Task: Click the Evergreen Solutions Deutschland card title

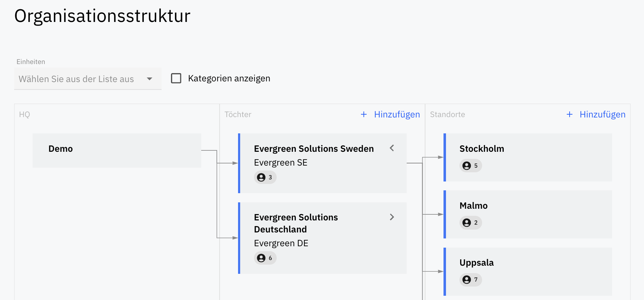Action: (x=296, y=223)
